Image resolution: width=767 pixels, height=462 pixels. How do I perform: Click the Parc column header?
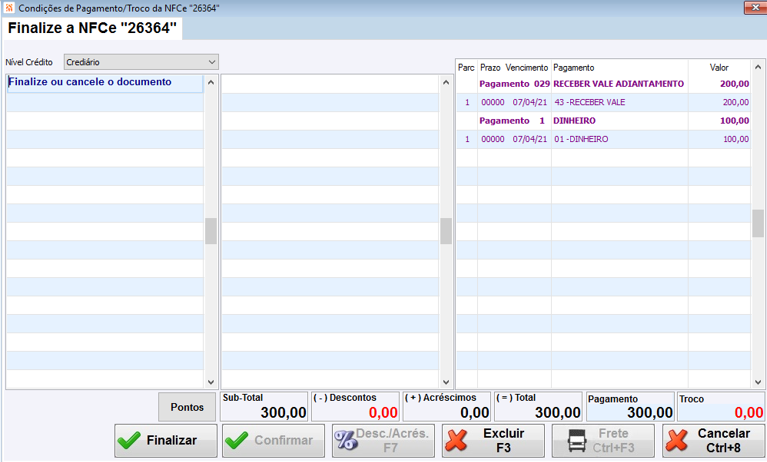[466, 68]
